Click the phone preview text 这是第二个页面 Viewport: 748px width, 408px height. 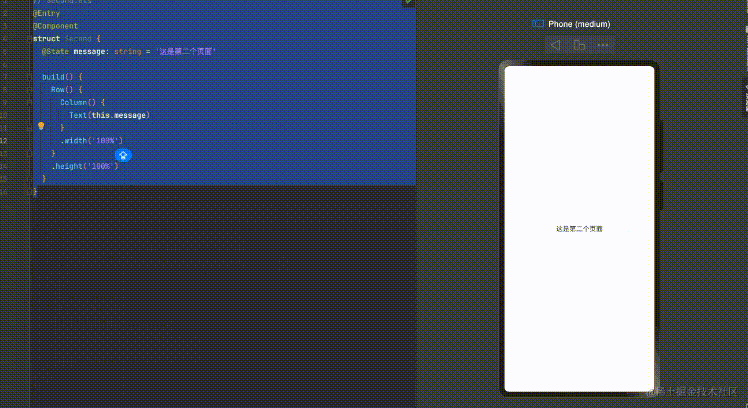pyautogui.click(x=579, y=229)
